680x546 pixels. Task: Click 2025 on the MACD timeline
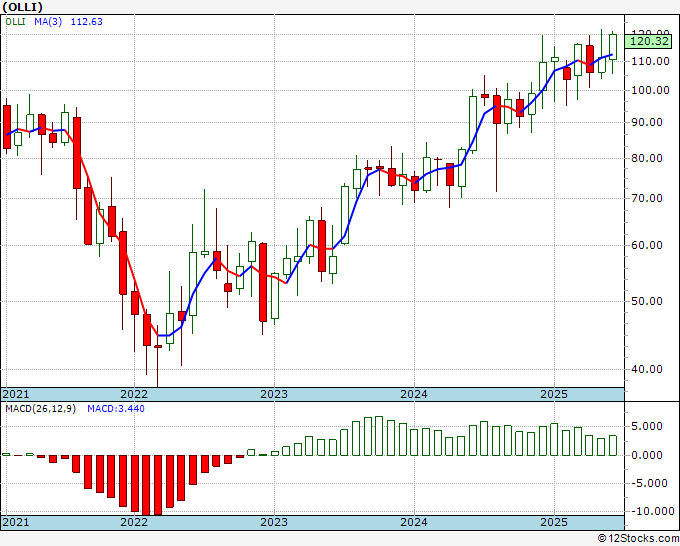click(554, 522)
